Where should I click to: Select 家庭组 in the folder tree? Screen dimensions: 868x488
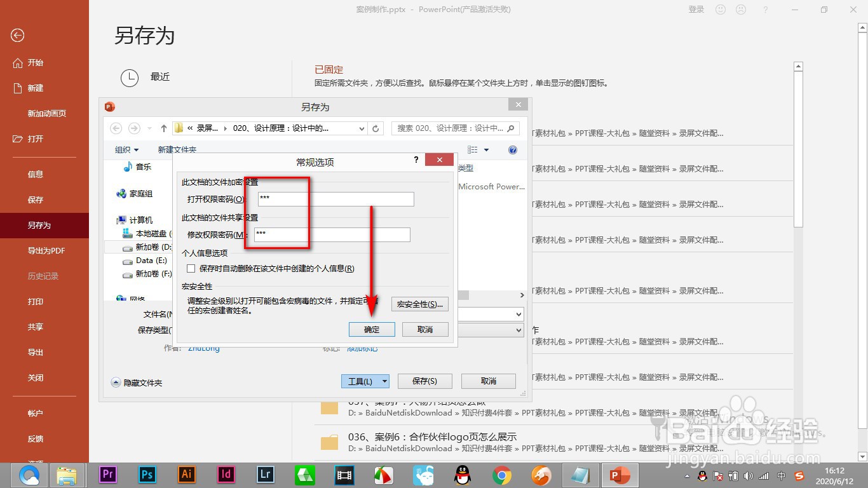tap(135, 194)
